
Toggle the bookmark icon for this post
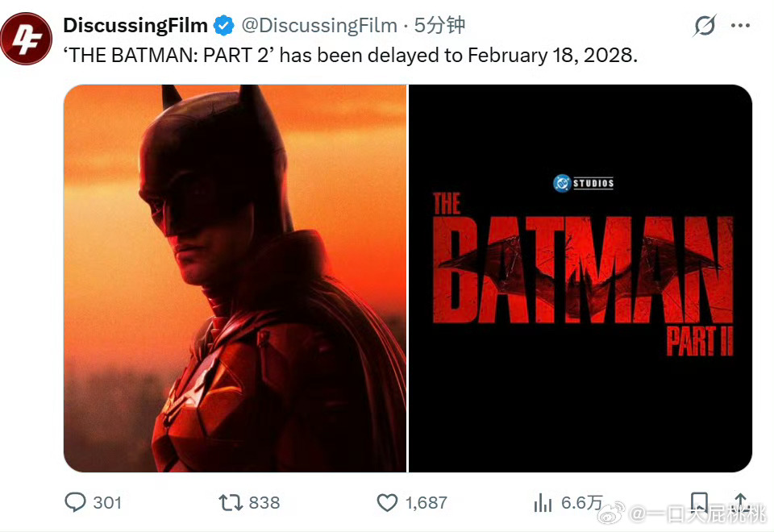[698, 502]
